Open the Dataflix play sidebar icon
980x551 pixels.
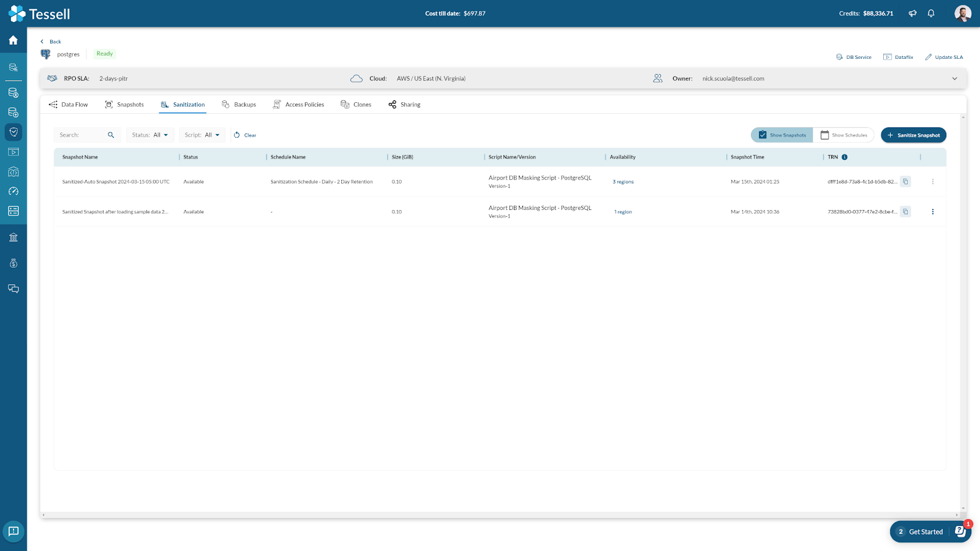(13, 152)
